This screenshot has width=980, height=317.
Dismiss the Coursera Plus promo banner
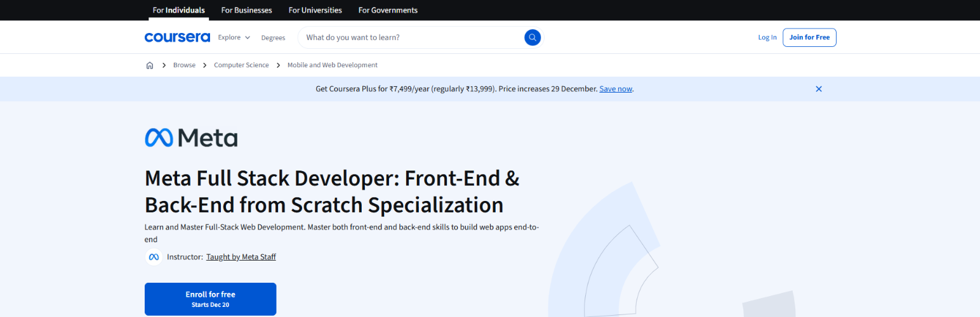pos(819,89)
